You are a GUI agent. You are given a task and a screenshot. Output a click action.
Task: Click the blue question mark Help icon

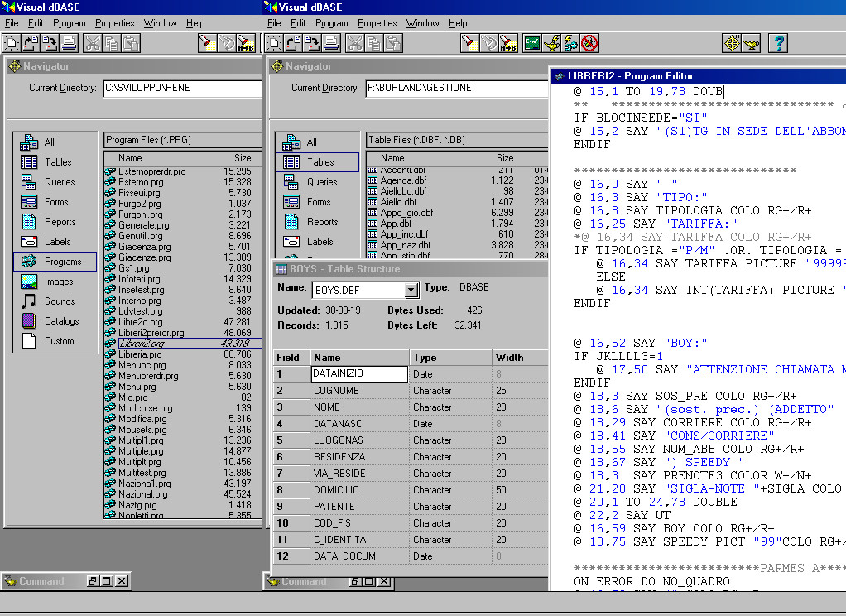(779, 43)
